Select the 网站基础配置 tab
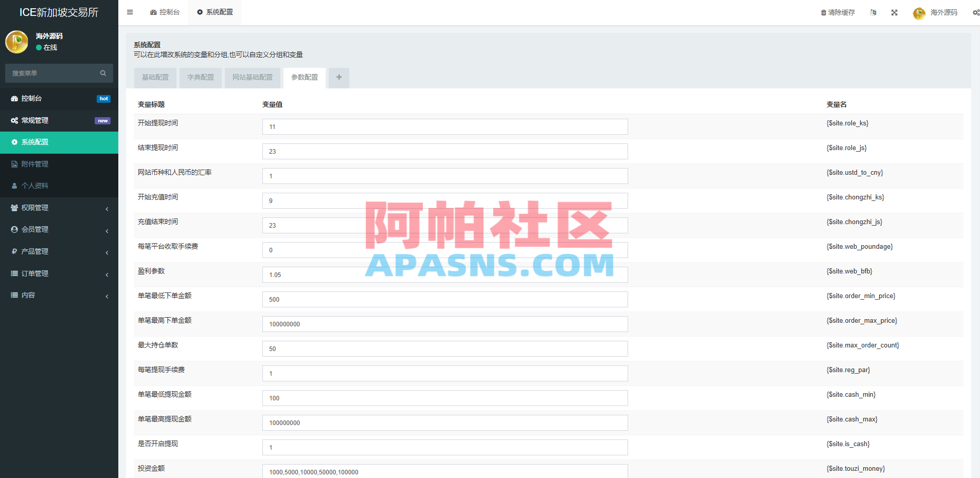The width and height of the screenshot is (980, 478). coord(252,77)
